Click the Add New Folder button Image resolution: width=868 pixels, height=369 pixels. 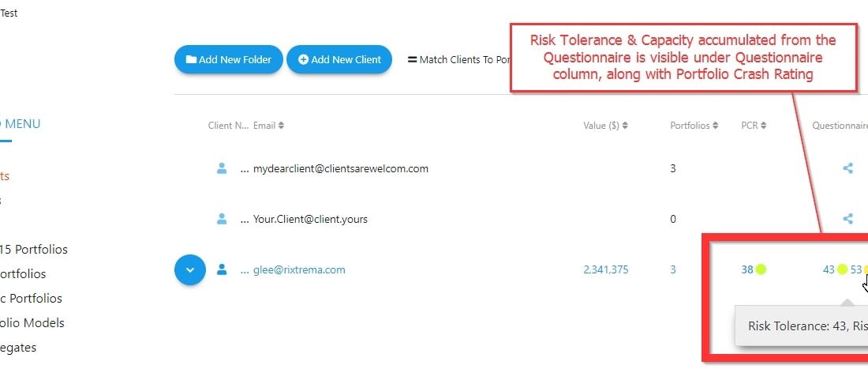[229, 59]
